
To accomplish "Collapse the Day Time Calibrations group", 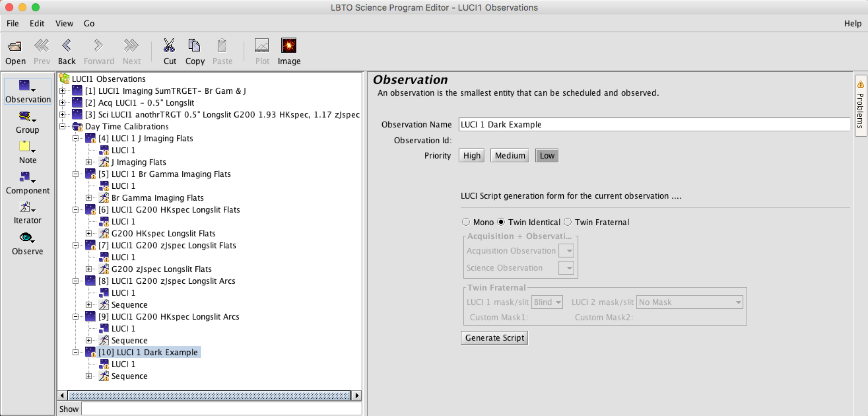I will click(x=62, y=126).
